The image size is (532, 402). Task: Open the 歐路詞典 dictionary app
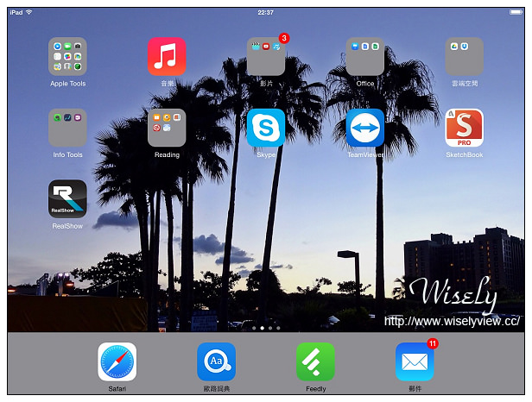[217, 361]
